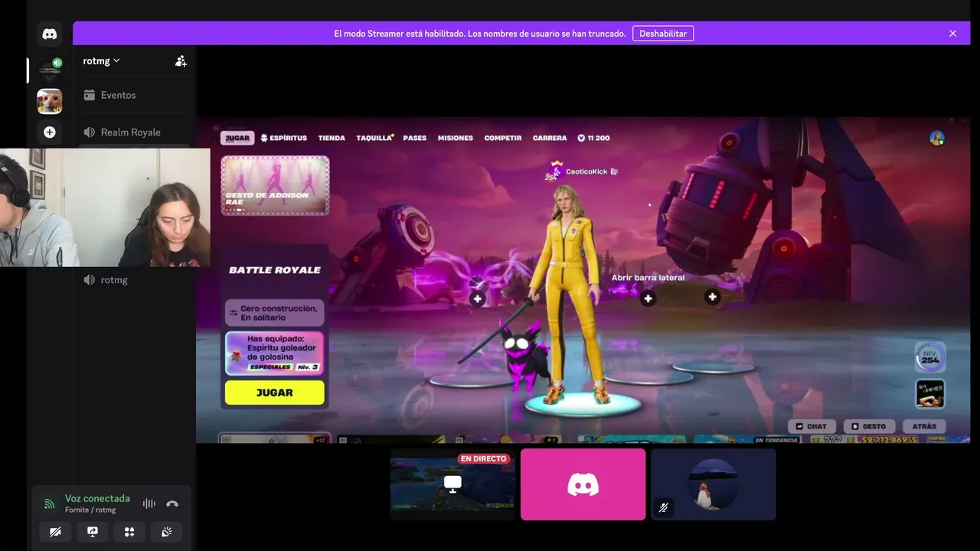This screenshot has height=551, width=980.
Task: Open Discord home via the logo icon
Action: coord(50,34)
